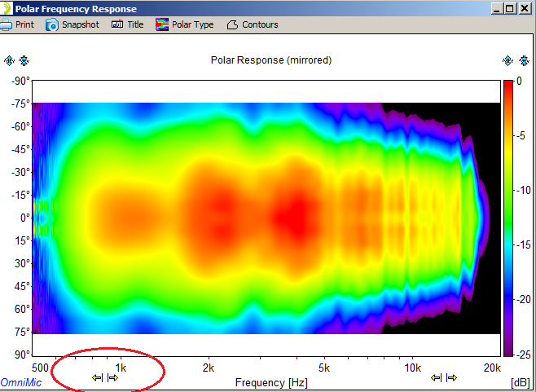
Task: Click right arrow near the 1k label
Action: [x=112, y=377]
